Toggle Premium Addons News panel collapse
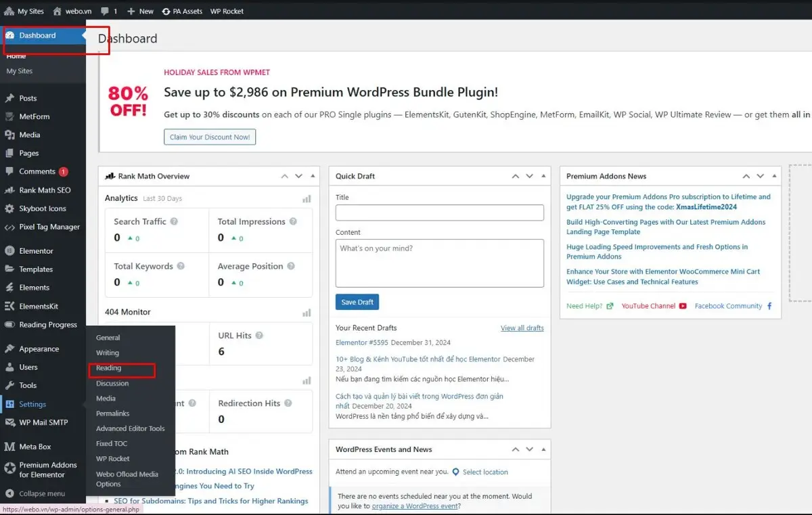The width and height of the screenshot is (812, 515). [x=774, y=176]
